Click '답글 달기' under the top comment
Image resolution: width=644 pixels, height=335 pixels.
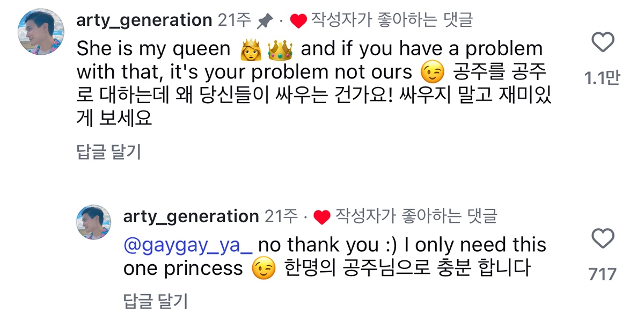pos(109,152)
